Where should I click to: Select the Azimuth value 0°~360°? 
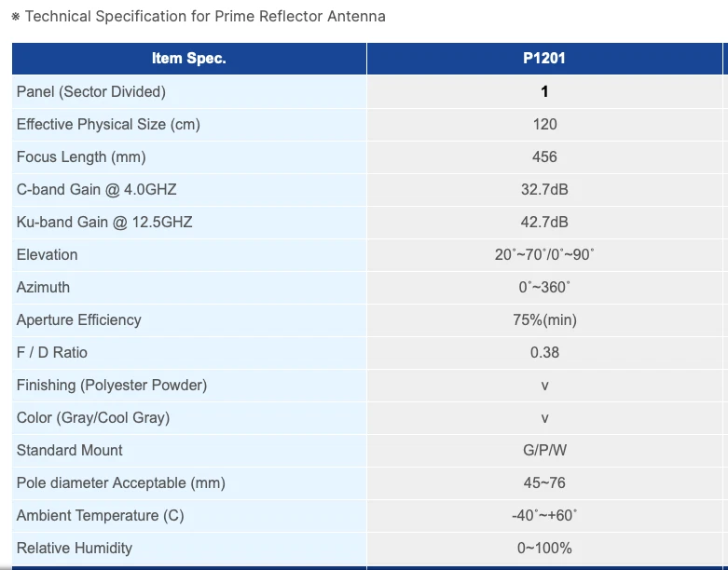[x=544, y=287]
